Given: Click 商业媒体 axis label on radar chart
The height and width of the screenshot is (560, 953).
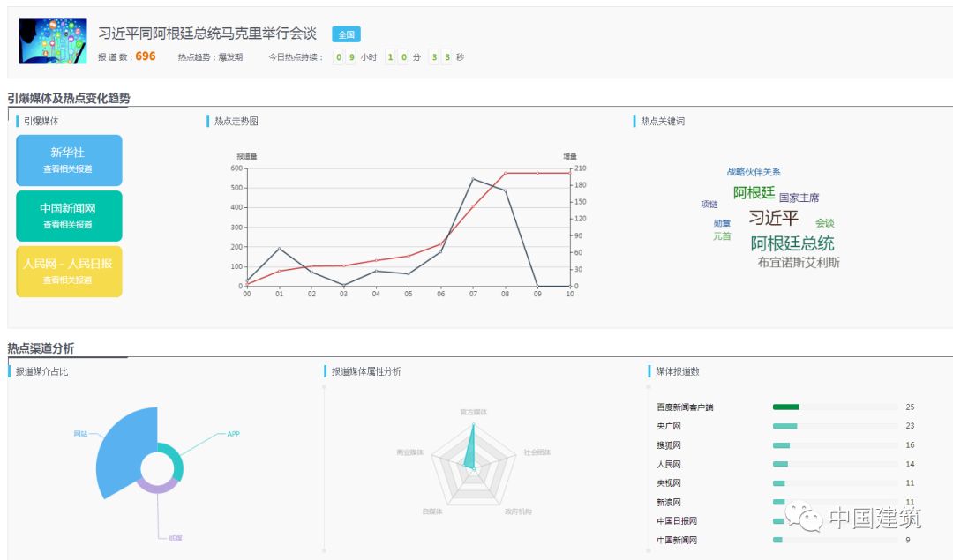Looking at the screenshot, I should [409, 452].
